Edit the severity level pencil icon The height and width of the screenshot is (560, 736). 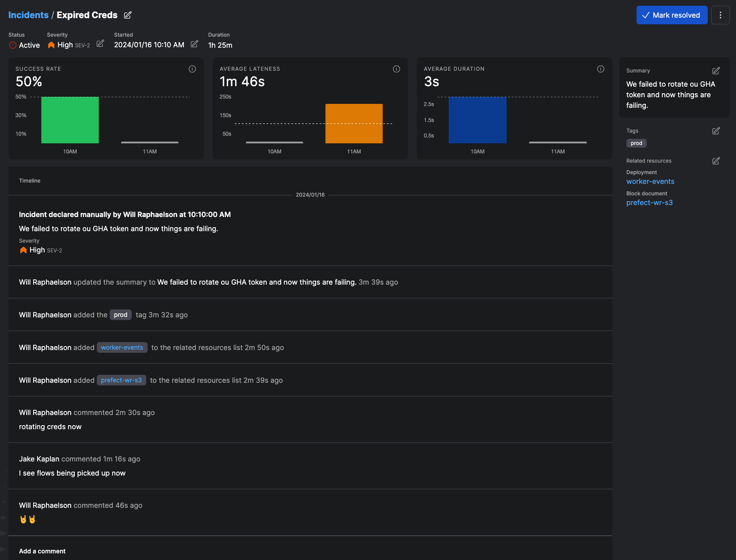(100, 43)
